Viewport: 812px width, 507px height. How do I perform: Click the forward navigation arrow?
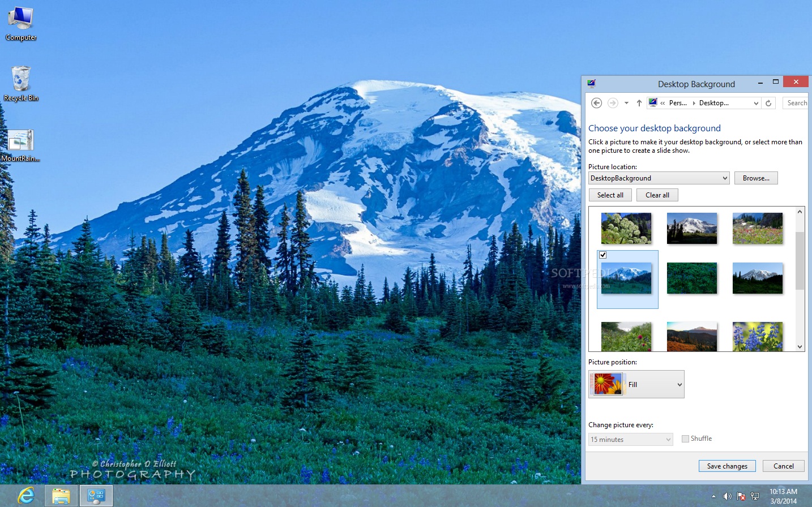point(613,103)
